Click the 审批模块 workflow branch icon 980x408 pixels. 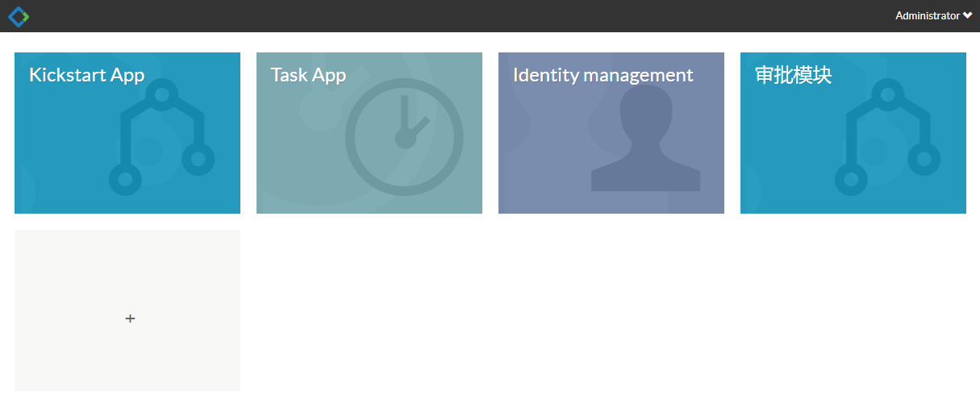coord(887,137)
